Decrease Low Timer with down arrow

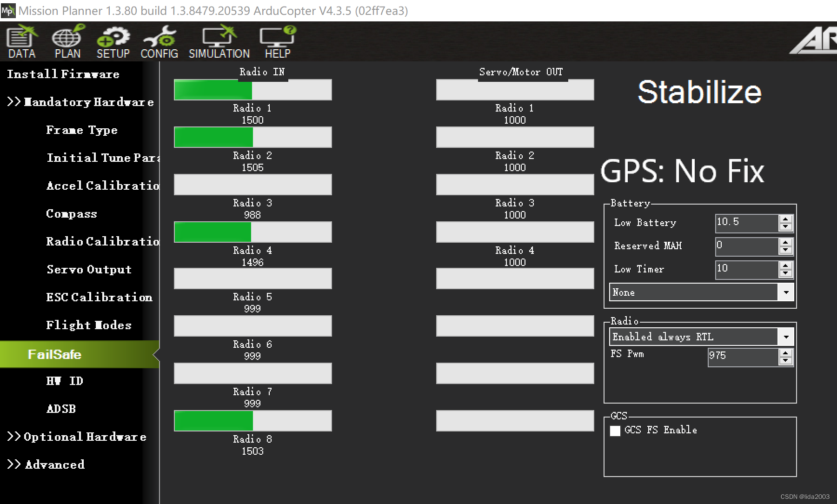pos(786,273)
